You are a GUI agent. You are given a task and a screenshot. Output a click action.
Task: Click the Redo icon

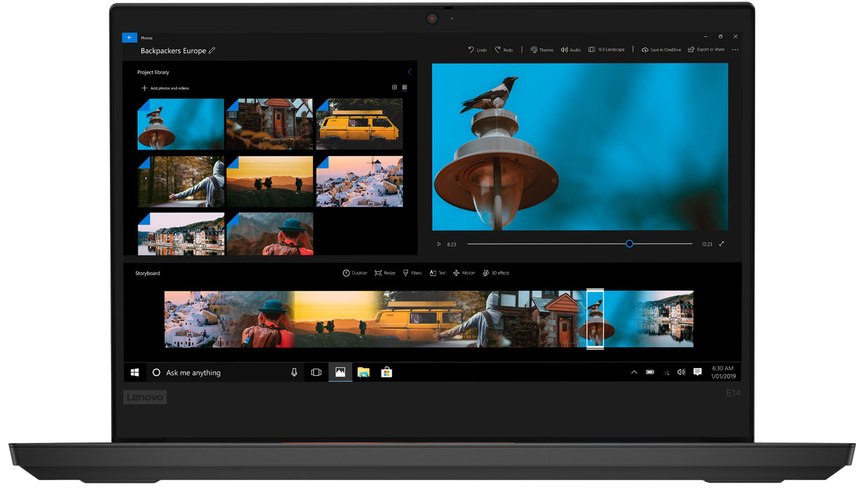498,50
